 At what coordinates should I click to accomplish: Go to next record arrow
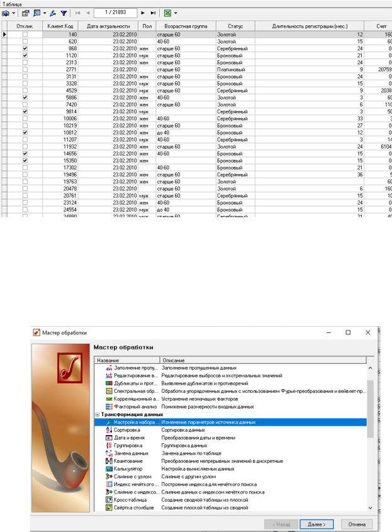(143, 13)
